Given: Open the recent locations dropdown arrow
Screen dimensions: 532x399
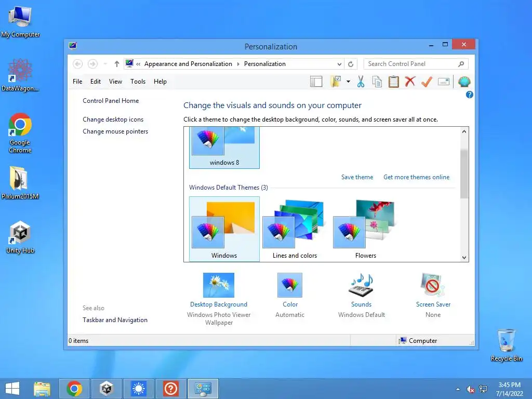Looking at the screenshot, I should pos(105,64).
